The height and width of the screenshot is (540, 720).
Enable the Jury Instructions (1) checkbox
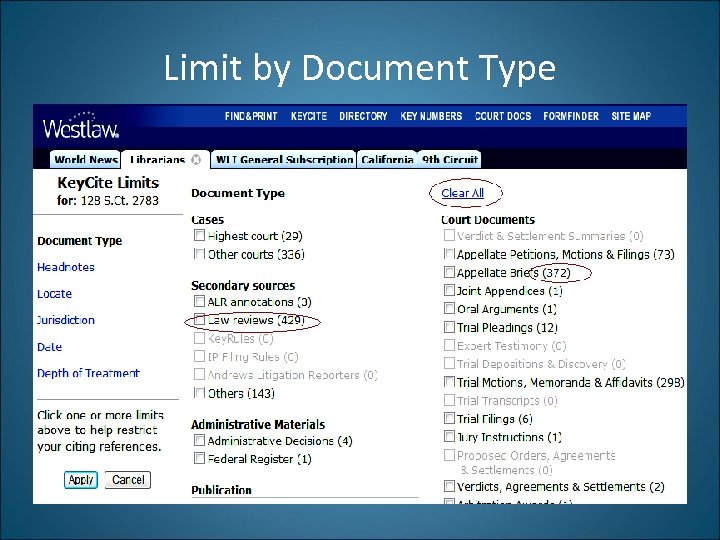tap(449, 436)
